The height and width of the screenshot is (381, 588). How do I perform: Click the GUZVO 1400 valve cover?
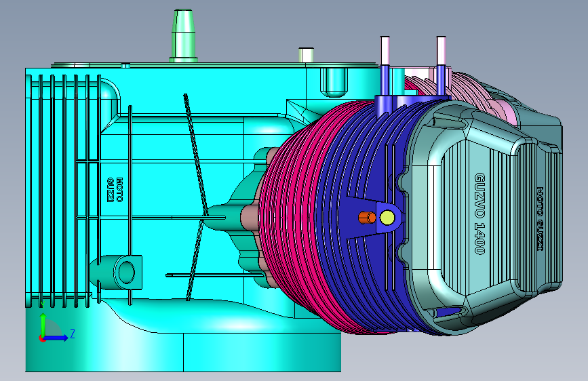coord(484,218)
